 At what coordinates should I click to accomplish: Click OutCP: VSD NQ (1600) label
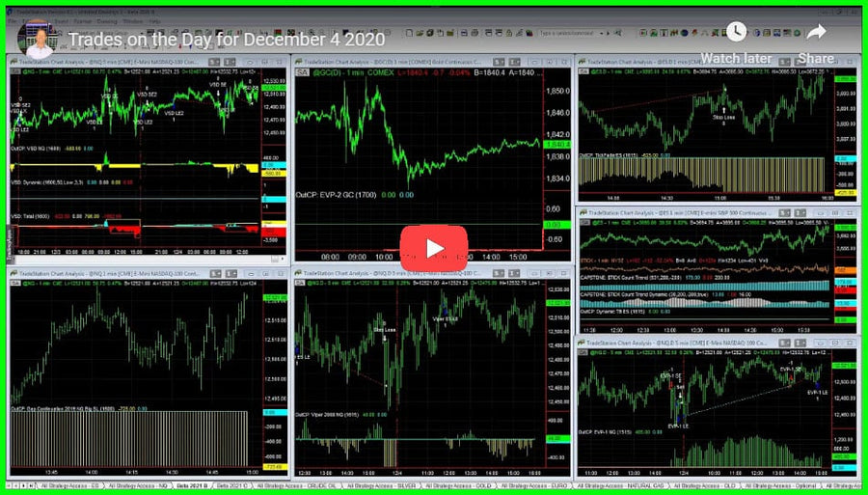pyautogui.click(x=37, y=149)
